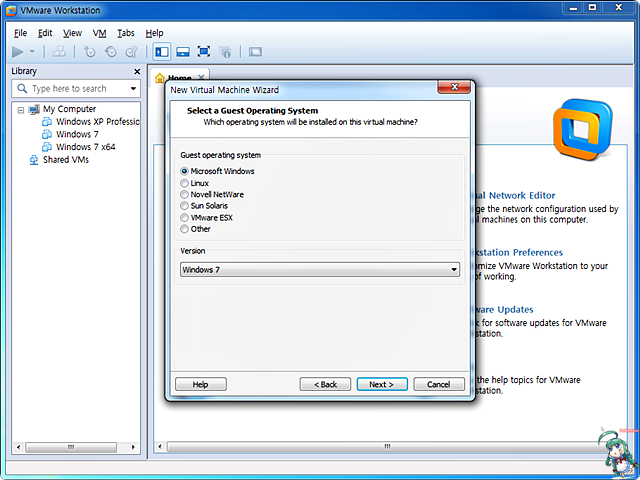Open the Version dropdown showing Windows 7
Image resolution: width=640 pixels, height=480 pixels.
point(320,270)
